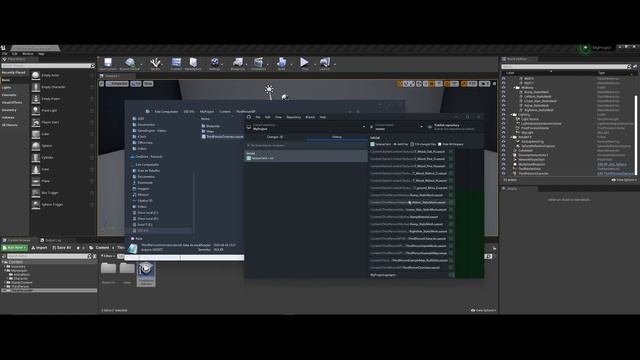This screenshot has height=360, width=640.
Task: Open the Modes toolbar icon
Action: point(155,63)
